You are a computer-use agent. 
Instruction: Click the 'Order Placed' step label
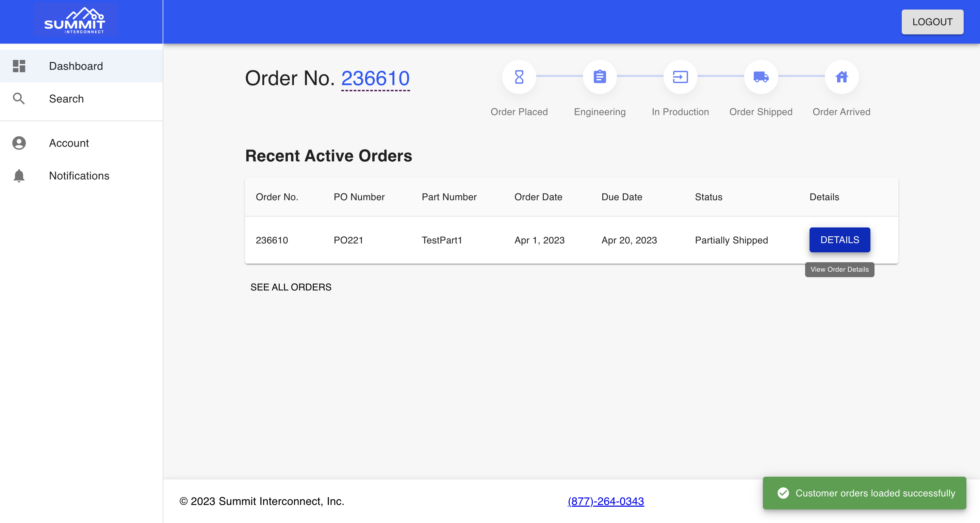click(x=519, y=112)
